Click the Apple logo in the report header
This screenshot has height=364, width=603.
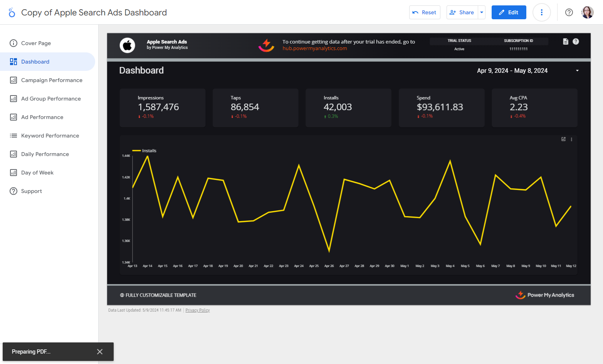[127, 45]
